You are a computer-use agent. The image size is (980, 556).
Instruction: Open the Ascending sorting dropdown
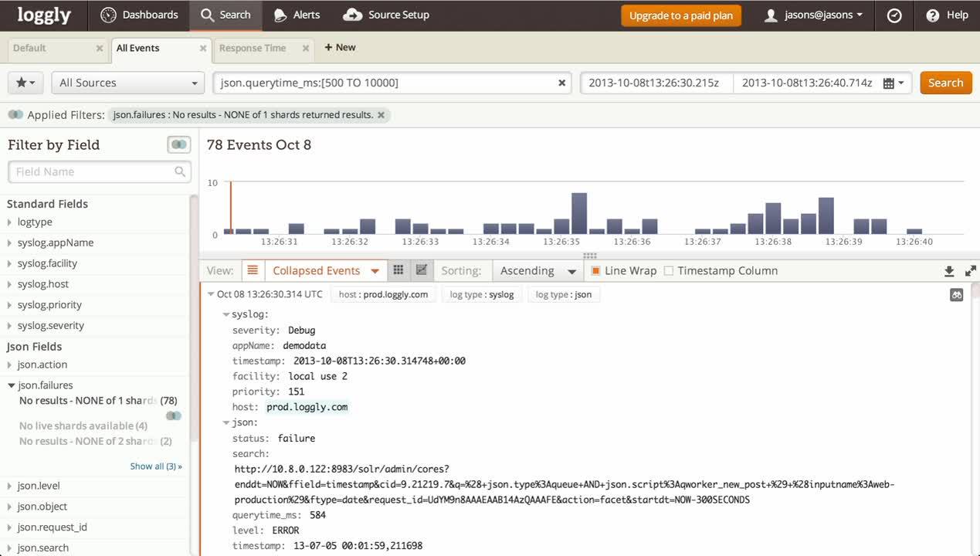[x=538, y=271]
